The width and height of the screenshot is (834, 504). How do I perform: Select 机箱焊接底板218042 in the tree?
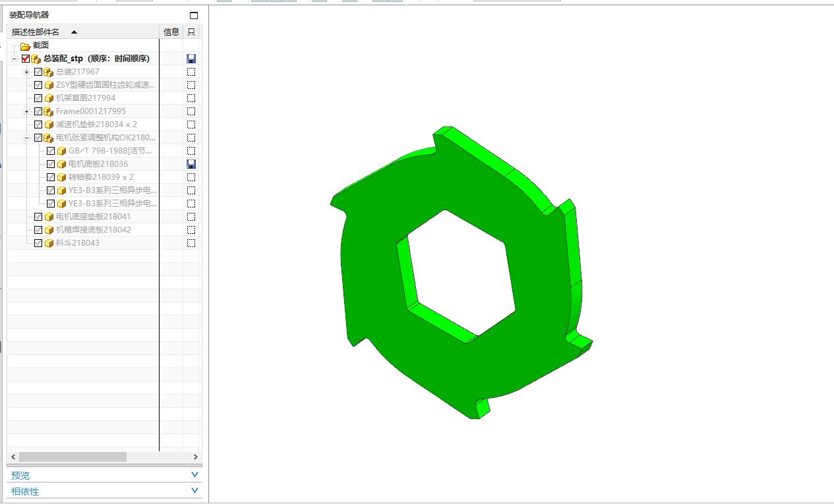pos(94,230)
